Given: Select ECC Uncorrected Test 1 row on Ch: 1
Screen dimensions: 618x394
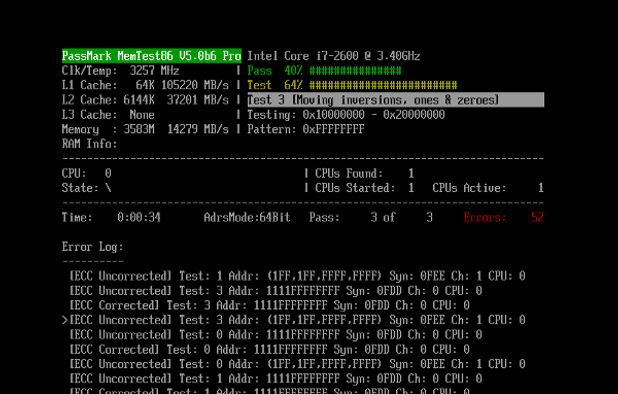Looking at the screenshot, I should (298, 276).
